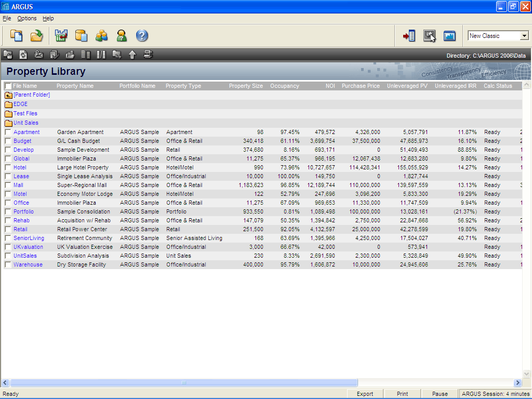Check the Mall row checkbox
532x399 pixels.
(8, 185)
